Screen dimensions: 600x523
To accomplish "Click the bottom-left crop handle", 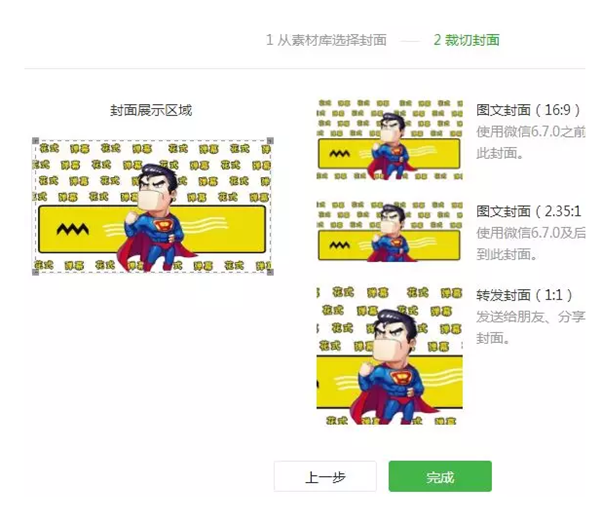I will 35,272.
